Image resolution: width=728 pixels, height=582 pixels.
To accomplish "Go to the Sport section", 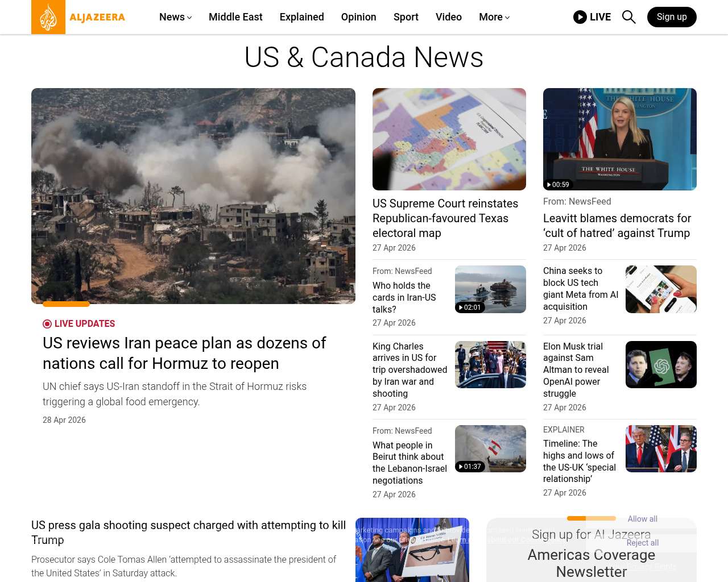I will tap(406, 17).
